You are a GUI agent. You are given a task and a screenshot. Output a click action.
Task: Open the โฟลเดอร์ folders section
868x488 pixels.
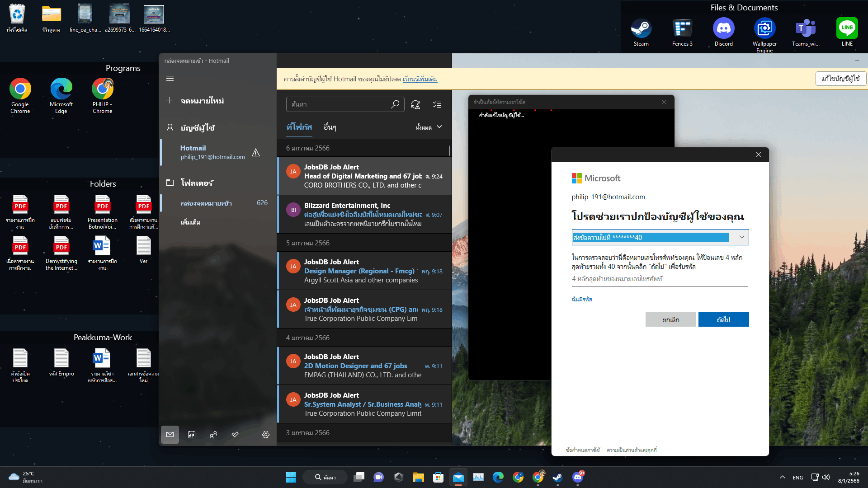click(x=190, y=183)
